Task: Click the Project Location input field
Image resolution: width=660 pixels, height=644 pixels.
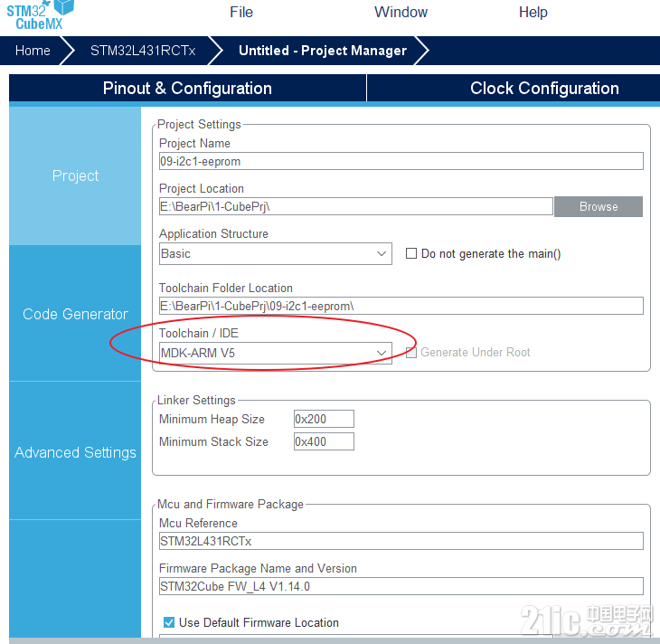Action: [355, 206]
